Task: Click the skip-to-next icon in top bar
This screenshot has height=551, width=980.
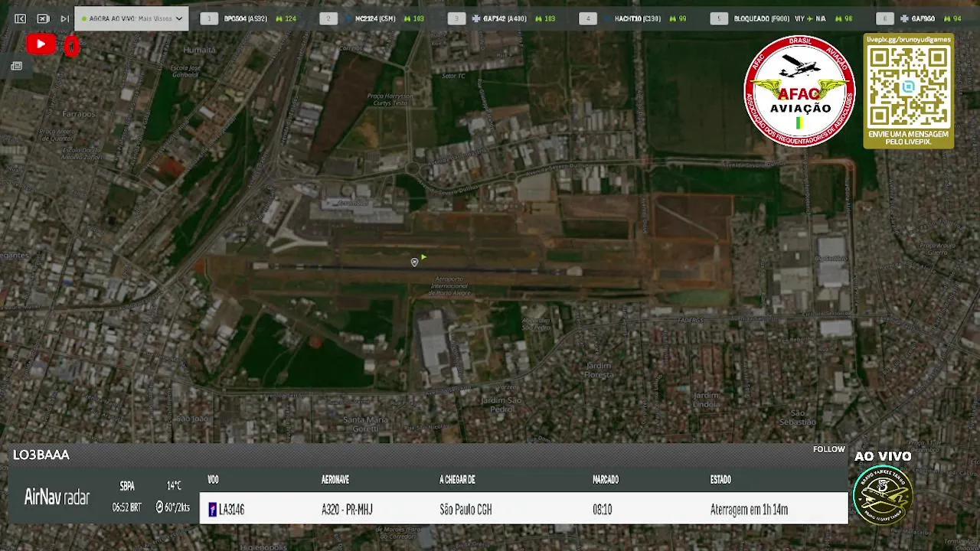Action: pyautogui.click(x=64, y=18)
